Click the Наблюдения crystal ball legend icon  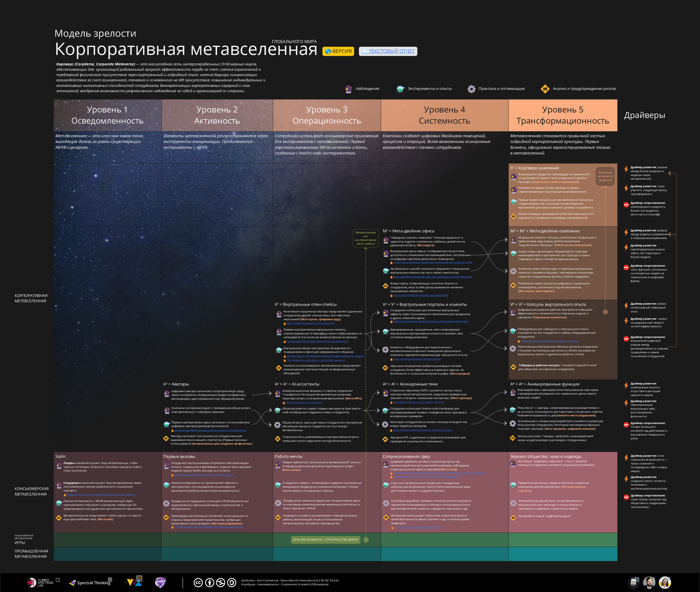tap(348, 89)
